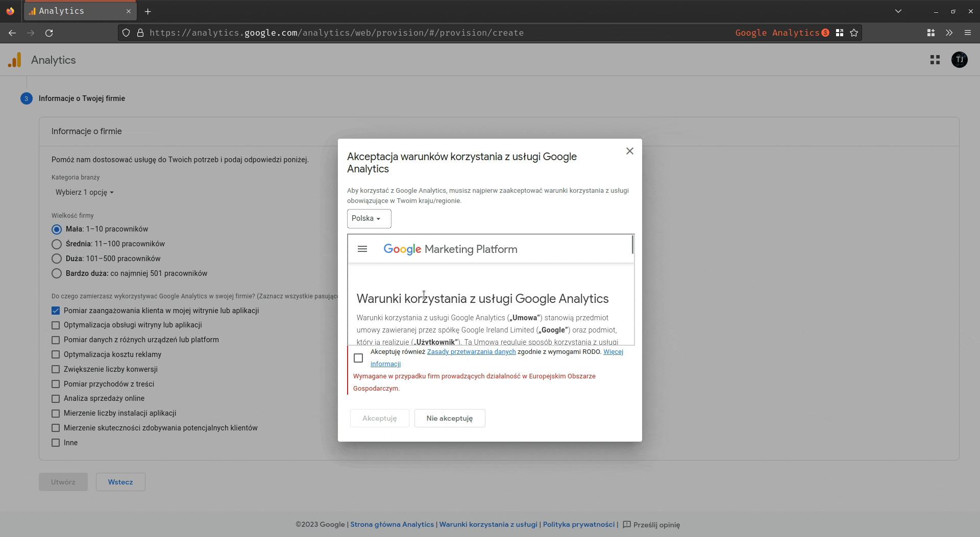Click Prześlij opinię feedback text
This screenshot has width=980, height=537.
[x=656, y=525]
